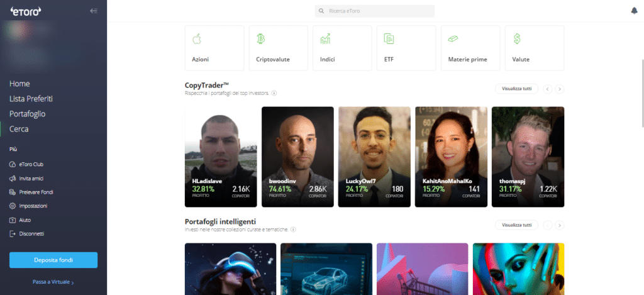Click the Deposita fondi button
The width and height of the screenshot is (644, 295).
pos(53,260)
